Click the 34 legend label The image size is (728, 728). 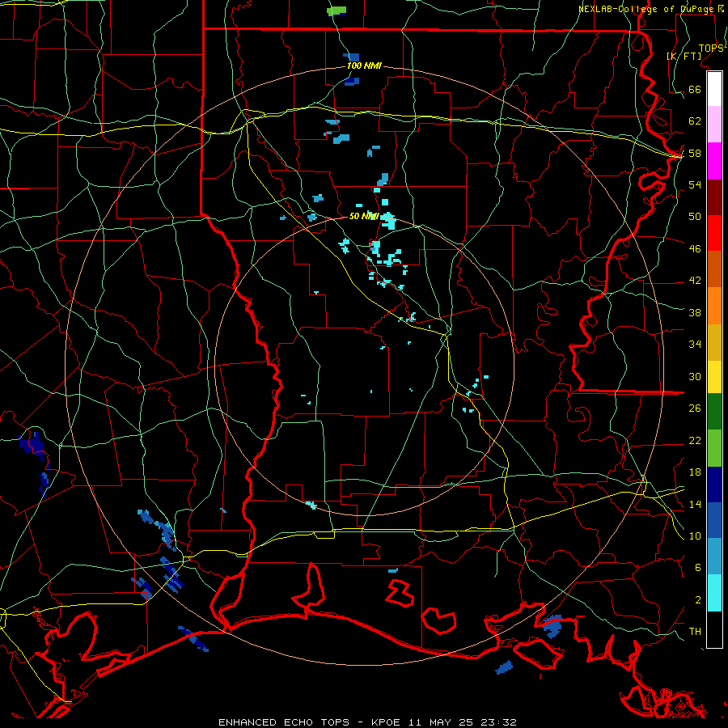click(695, 344)
